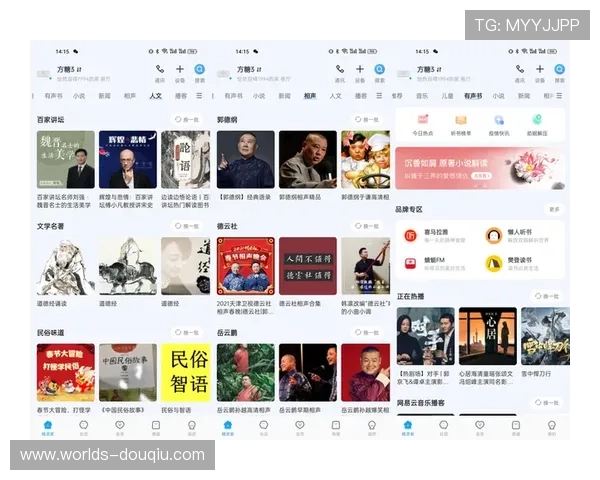
Task: Tap the 懒人听书 brand icon
Action: point(493,235)
